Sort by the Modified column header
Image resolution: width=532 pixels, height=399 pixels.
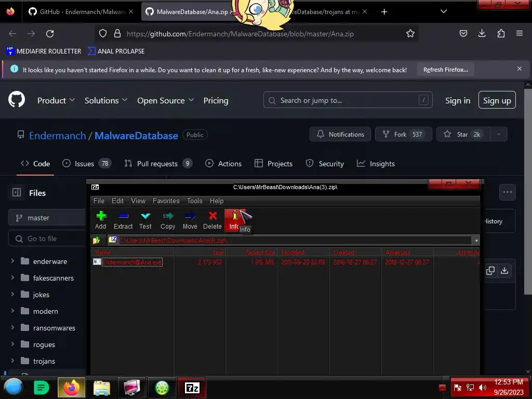click(304, 252)
